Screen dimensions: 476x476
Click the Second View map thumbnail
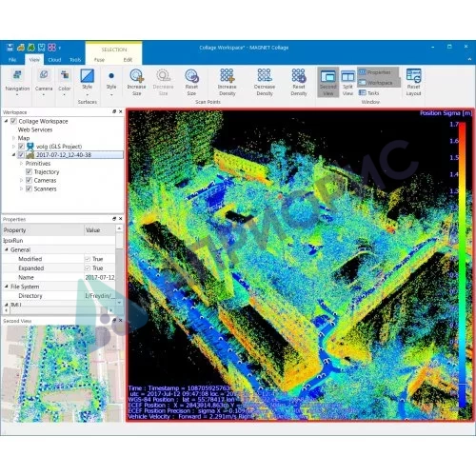[62, 373]
